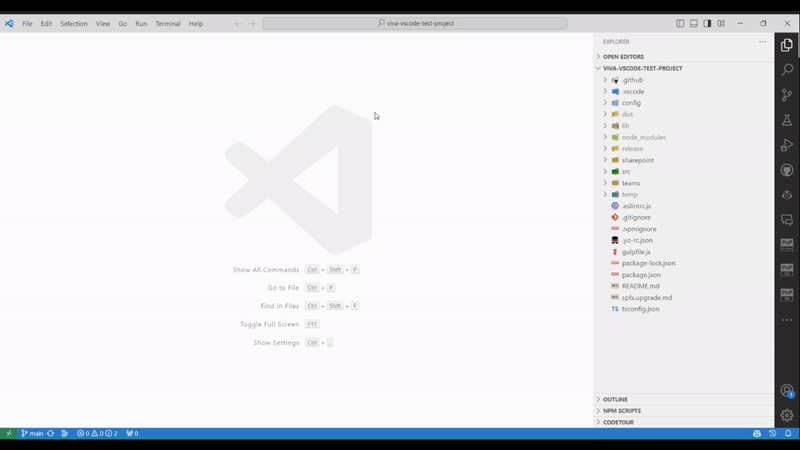Click the VS Code logo in title bar
Image resolution: width=800 pixels, height=450 pixels.
9,23
